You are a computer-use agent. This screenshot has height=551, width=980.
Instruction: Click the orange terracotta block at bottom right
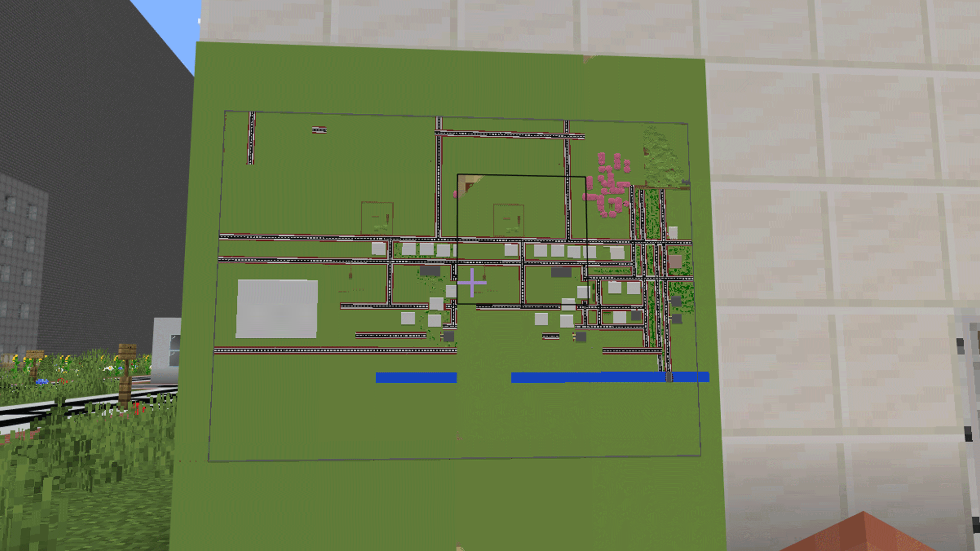[x=863, y=536]
